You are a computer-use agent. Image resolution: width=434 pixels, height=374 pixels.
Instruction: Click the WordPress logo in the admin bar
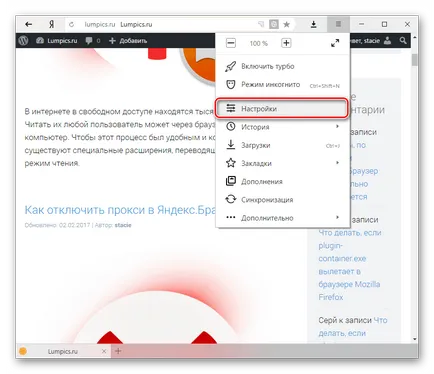(x=23, y=41)
